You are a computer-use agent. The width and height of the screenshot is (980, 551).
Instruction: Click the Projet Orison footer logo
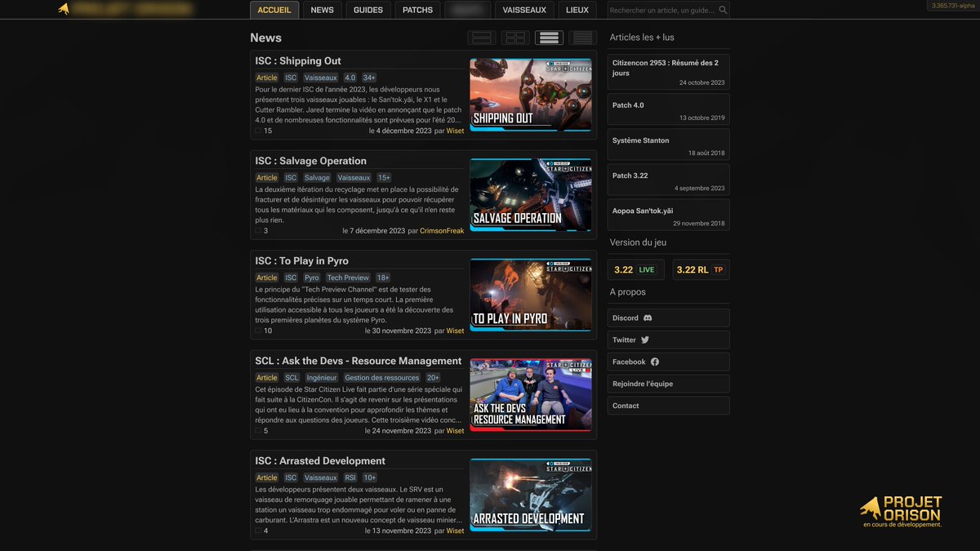(x=901, y=512)
